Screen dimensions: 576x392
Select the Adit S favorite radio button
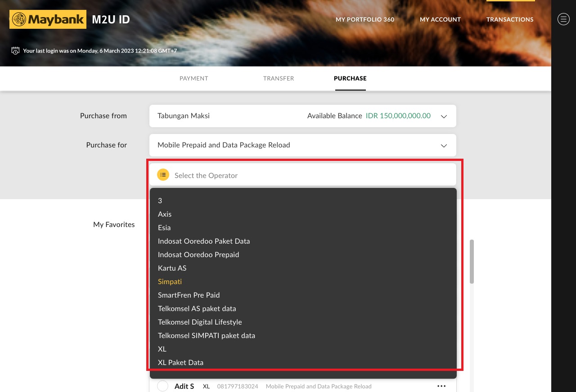tap(162, 386)
